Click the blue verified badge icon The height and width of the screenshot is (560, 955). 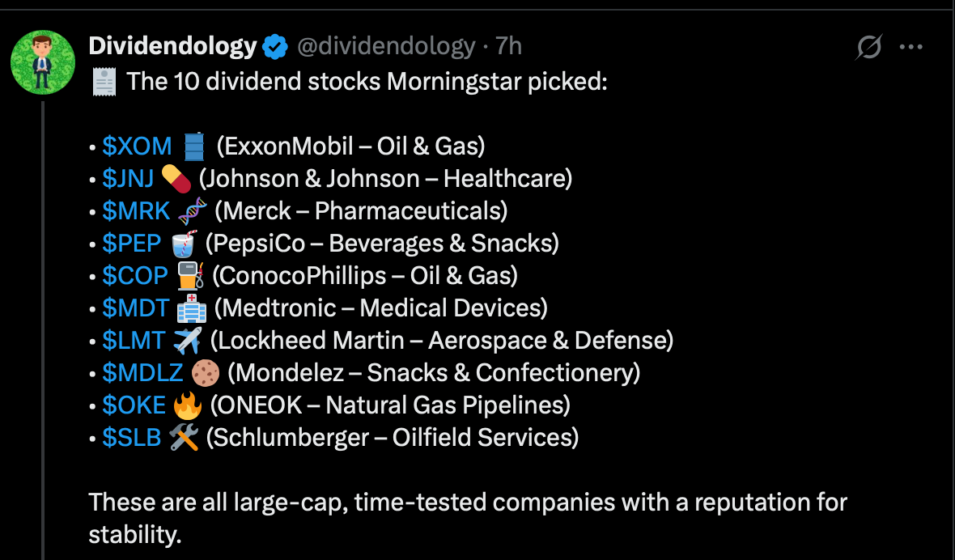pyautogui.click(x=276, y=48)
